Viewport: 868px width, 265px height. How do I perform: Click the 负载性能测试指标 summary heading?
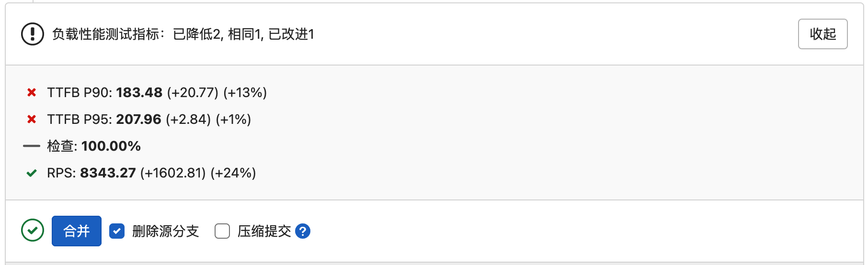click(183, 34)
